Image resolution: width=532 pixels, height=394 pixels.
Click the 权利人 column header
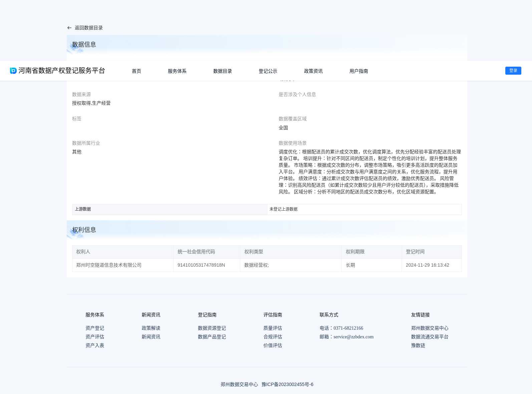tap(123, 252)
